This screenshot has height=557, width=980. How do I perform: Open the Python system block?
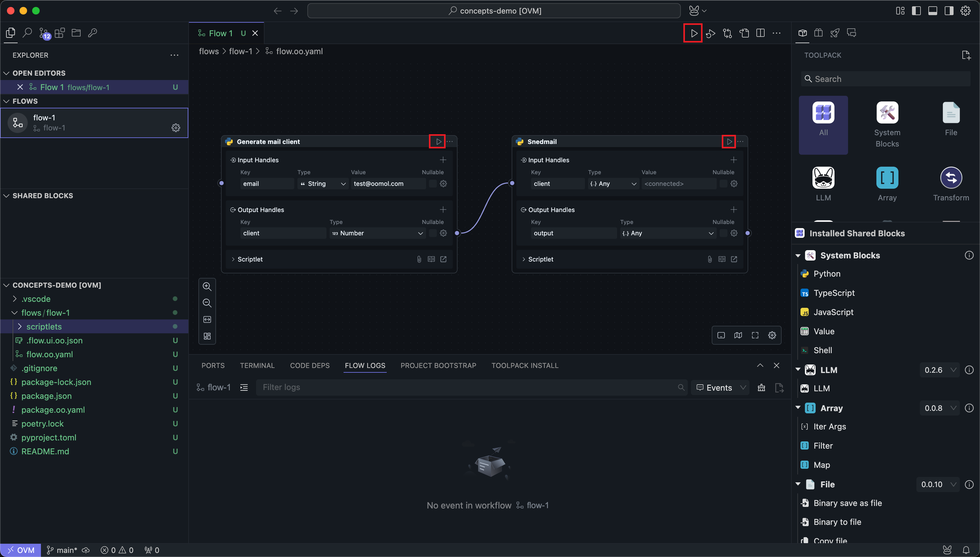(827, 273)
